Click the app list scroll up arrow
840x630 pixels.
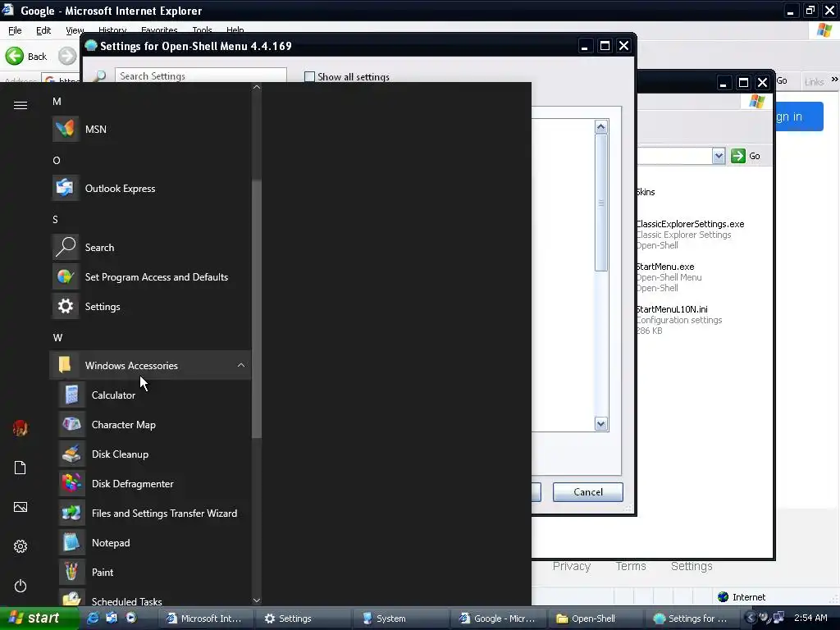257,87
